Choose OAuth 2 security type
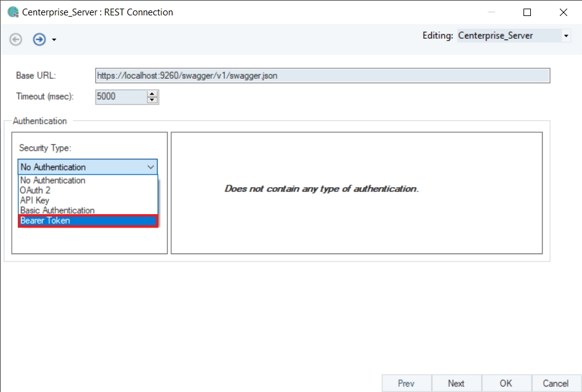582x392 pixels. tap(35, 190)
